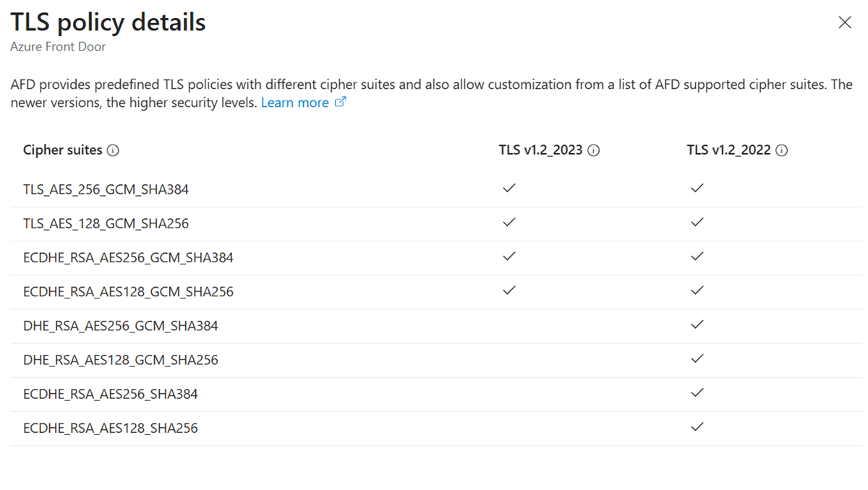Screen dimensions: 868x490
Task: Click the DHE_RSA_AES128_GCM_SHA256 cipher suite name
Action: (120, 360)
